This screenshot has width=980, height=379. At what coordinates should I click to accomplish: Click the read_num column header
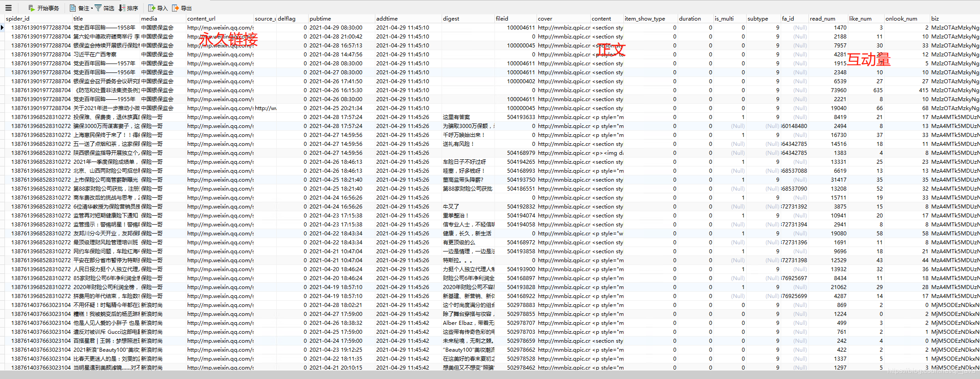[828, 18]
